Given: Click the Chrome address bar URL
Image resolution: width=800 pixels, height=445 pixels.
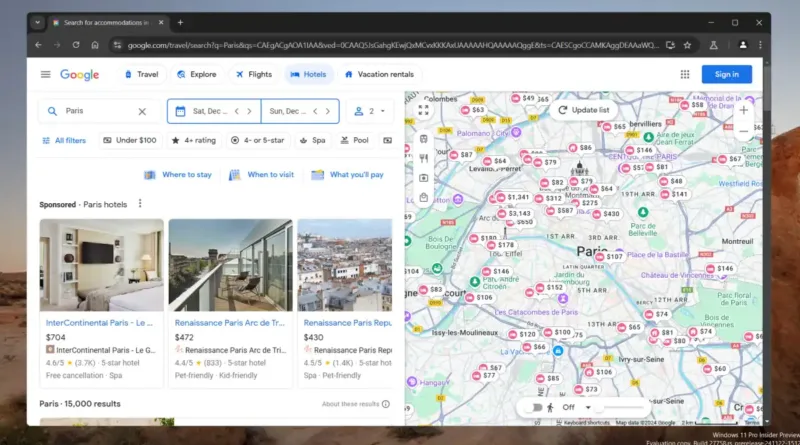Looking at the screenshot, I should click(x=393, y=45).
